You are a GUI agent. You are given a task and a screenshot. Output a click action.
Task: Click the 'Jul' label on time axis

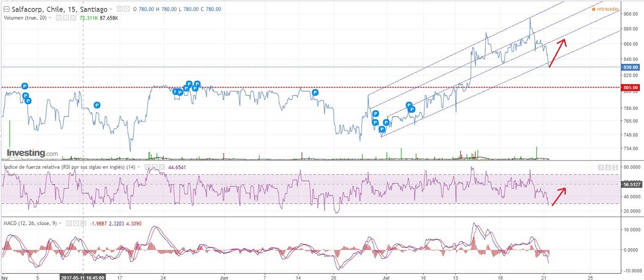(x=385, y=276)
